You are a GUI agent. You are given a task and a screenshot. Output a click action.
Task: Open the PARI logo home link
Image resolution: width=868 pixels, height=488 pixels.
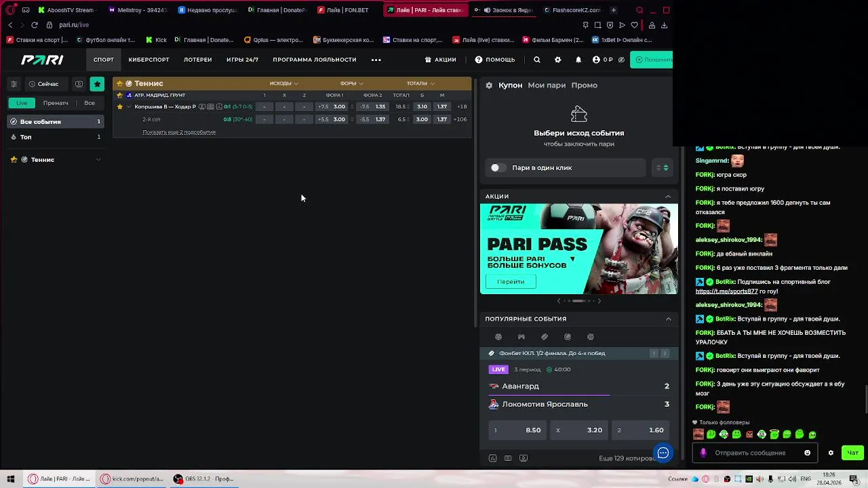point(42,60)
